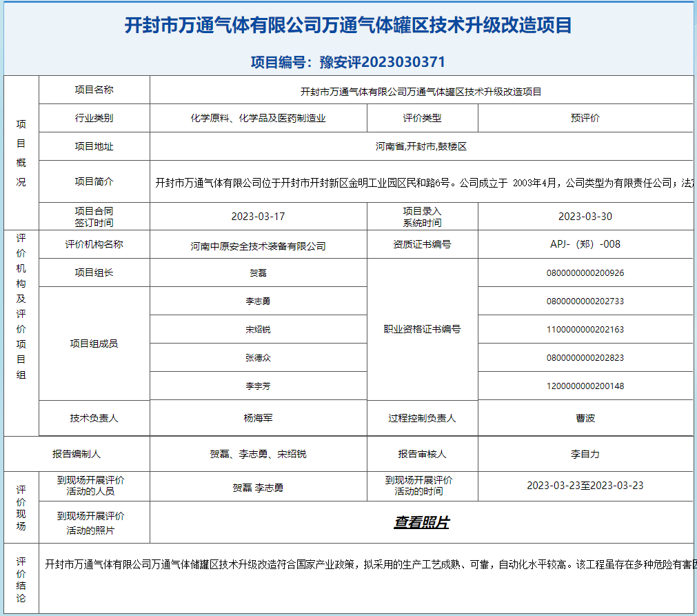697x616 pixels.
Task: Select address value 河南省,开封市,鼓楼区
Action: click(x=421, y=146)
